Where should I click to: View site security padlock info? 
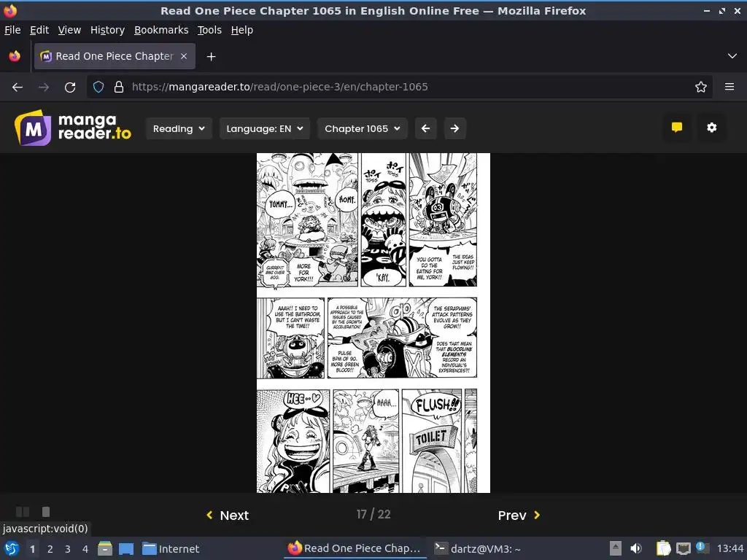tap(119, 87)
